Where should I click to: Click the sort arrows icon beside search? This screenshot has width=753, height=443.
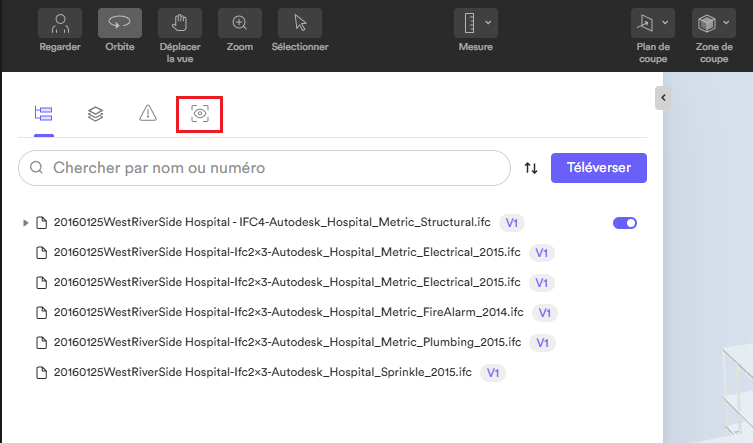[x=531, y=168]
